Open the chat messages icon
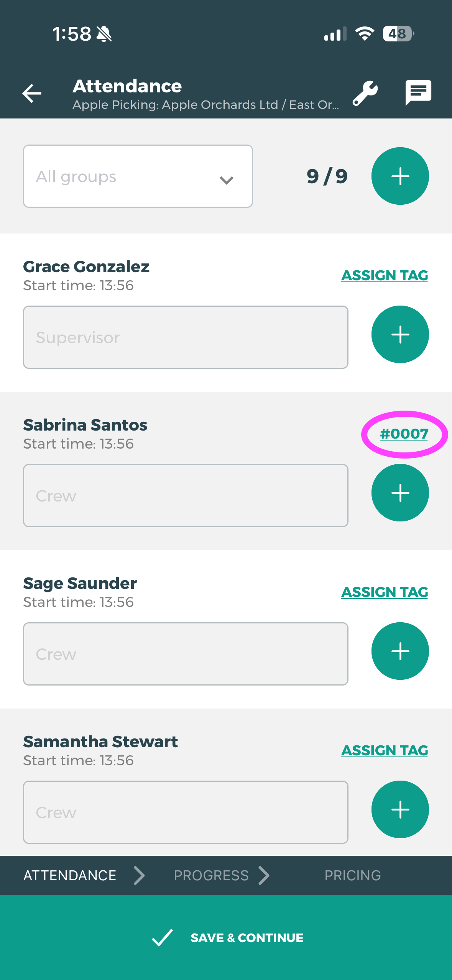The height and width of the screenshot is (980, 452). pyautogui.click(x=418, y=92)
